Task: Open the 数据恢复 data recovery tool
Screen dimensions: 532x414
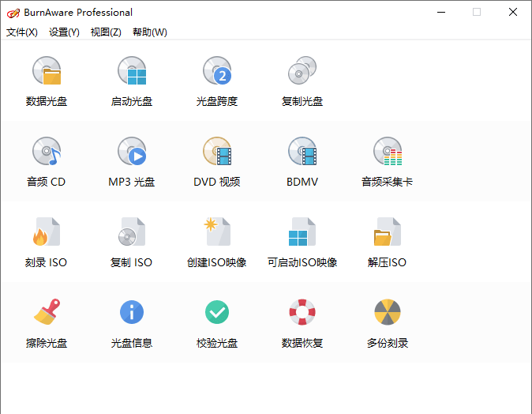Action: 302,323
